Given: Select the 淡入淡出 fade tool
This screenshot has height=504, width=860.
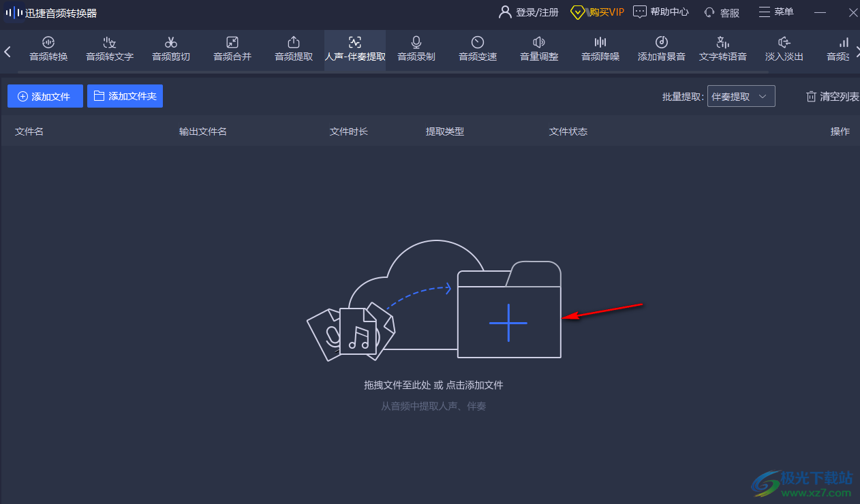Looking at the screenshot, I should (x=784, y=49).
